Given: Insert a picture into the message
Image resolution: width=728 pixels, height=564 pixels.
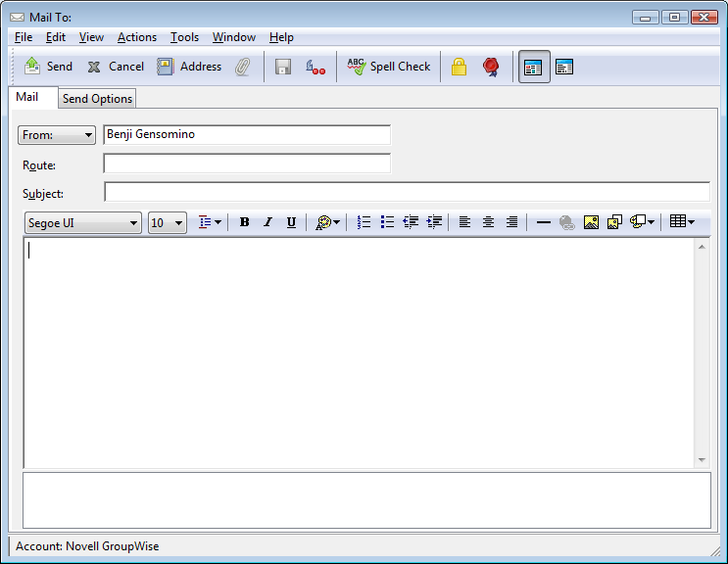Looking at the screenshot, I should tap(591, 222).
